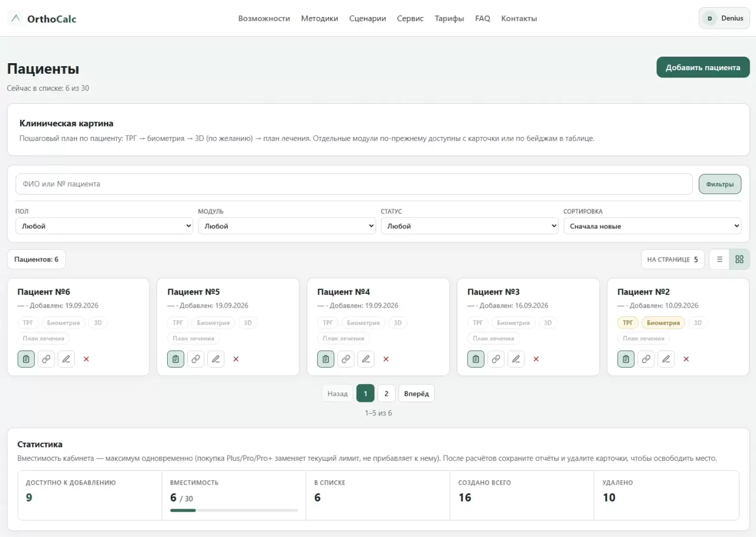Viewport: 756px width, 537px height.
Task: Toggle the Фильтры panel button
Action: [x=720, y=184]
